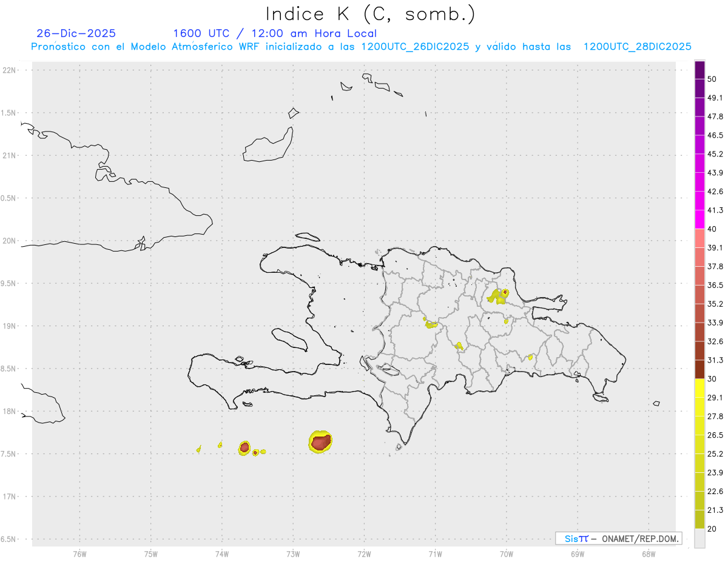Click the "75W" longitude label
The width and height of the screenshot is (728, 562).
pos(150,553)
